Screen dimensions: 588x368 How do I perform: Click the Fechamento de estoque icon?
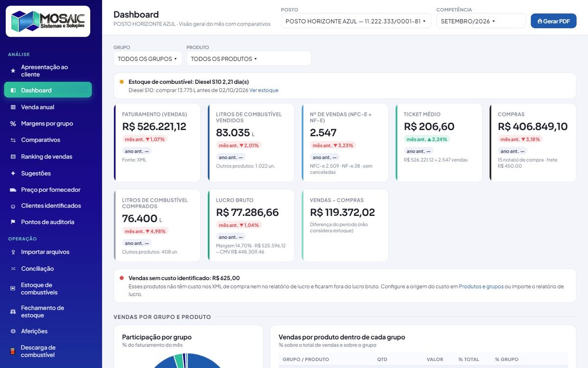[13, 312]
